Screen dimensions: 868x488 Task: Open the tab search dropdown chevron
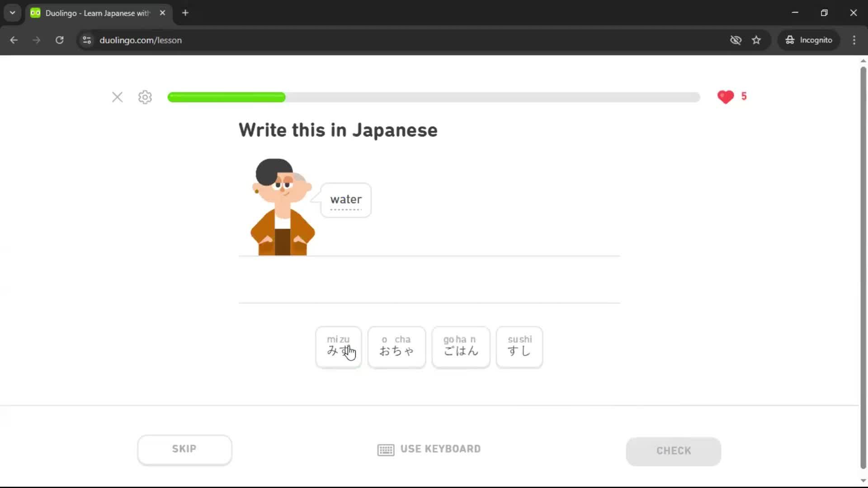pos(12,13)
